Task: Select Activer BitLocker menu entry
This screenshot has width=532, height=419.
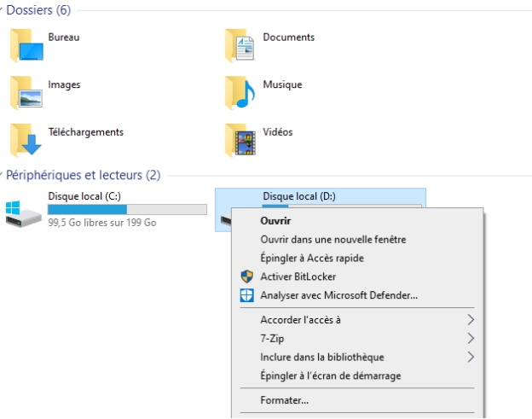Action: 357,276
